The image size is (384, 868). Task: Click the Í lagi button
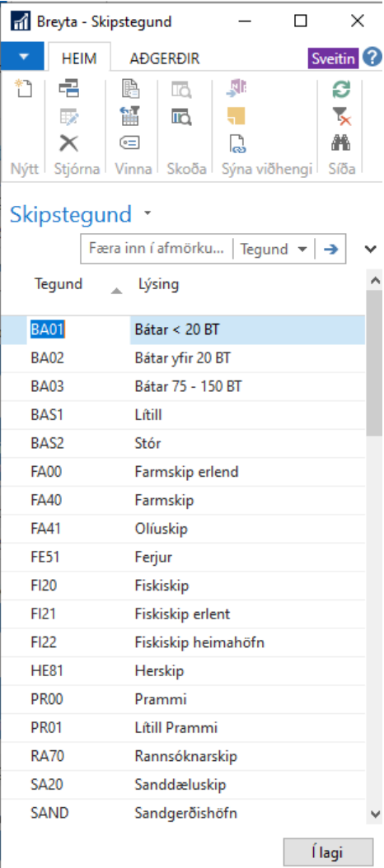click(327, 852)
